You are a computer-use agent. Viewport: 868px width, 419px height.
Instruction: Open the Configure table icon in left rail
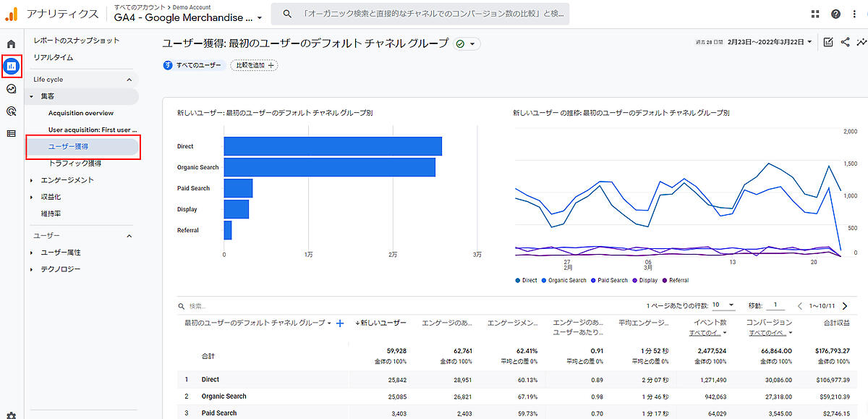pyautogui.click(x=11, y=133)
